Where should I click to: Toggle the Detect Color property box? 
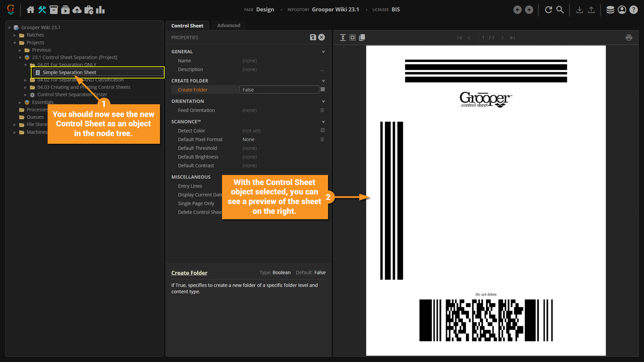(x=323, y=130)
